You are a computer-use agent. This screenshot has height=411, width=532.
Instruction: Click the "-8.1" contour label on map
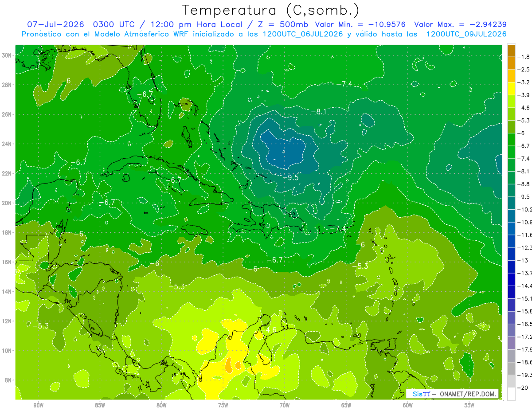click(x=318, y=112)
